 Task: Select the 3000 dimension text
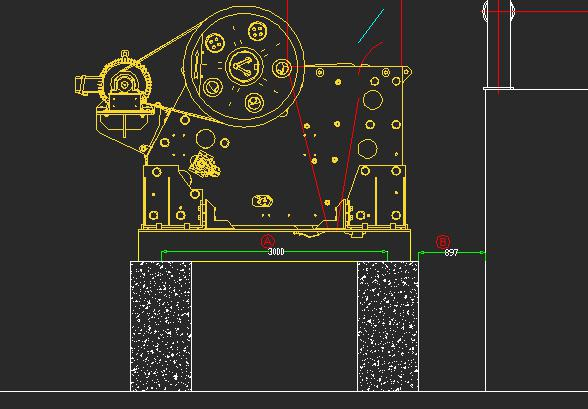276,252
